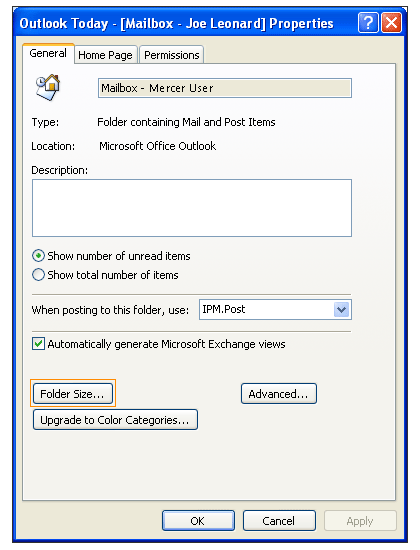The width and height of the screenshot is (420, 550).
Task: Switch to the Home Page tab
Action: (x=105, y=55)
